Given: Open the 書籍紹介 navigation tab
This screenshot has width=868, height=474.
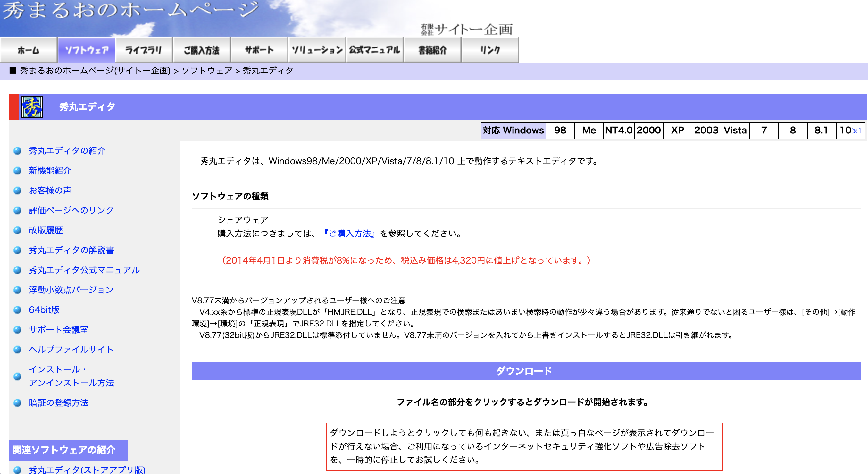Looking at the screenshot, I should pyautogui.click(x=432, y=50).
